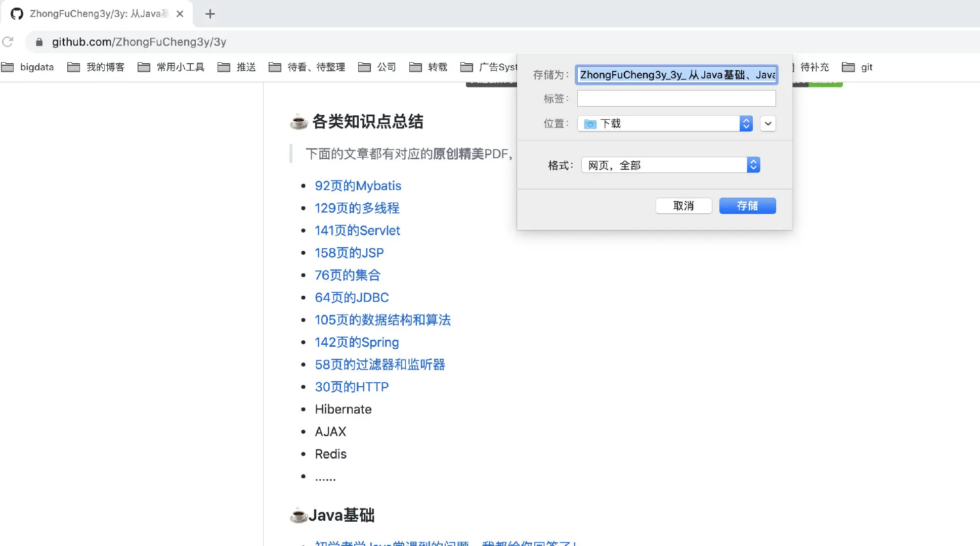The width and height of the screenshot is (980, 546).
Task: Open the git bookmark folder
Action: pyautogui.click(x=858, y=67)
